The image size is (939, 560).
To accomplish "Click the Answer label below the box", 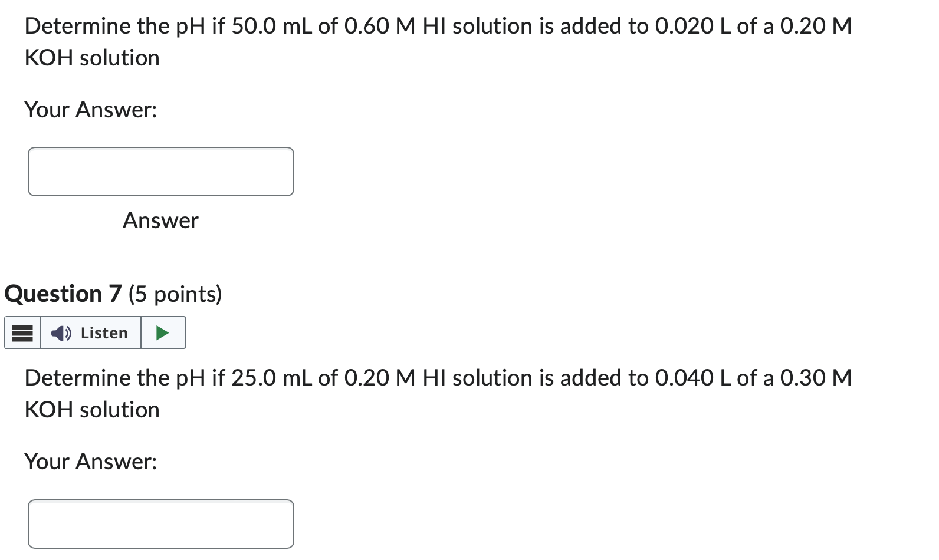I will tap(160, 220).
